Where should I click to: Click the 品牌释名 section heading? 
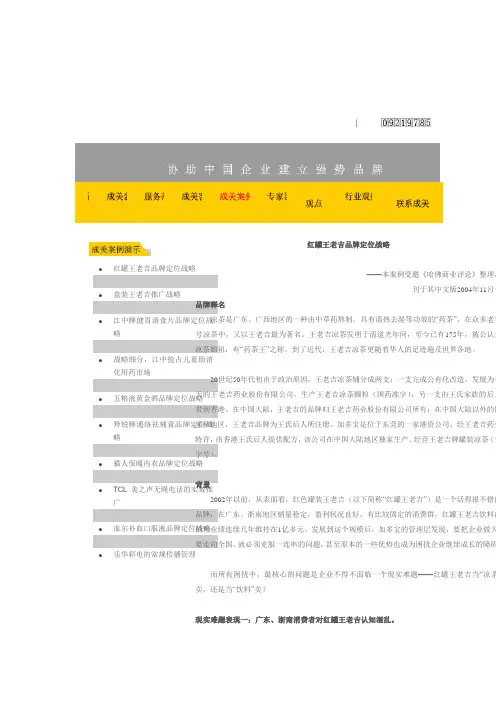[210, 305]
